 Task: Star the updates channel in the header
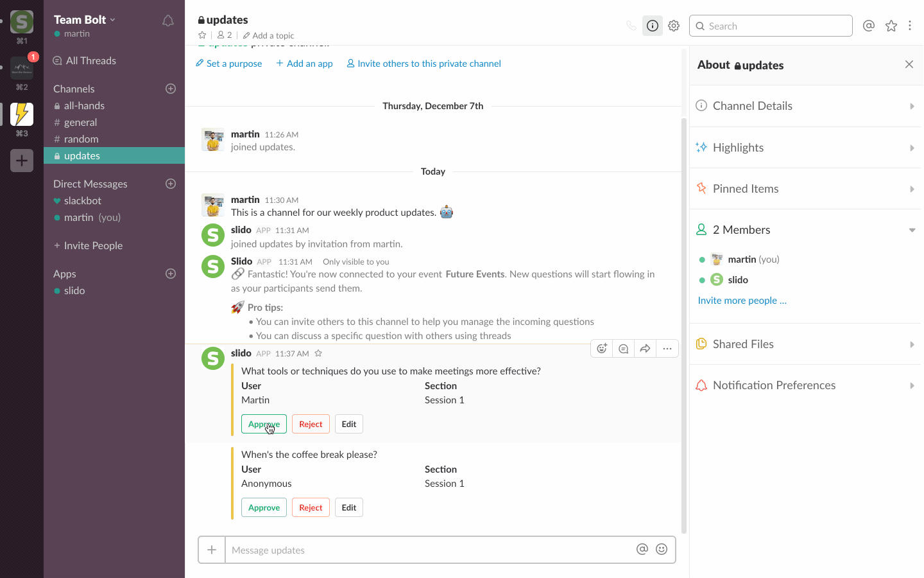pyautogui.click(x=202, y=35)
